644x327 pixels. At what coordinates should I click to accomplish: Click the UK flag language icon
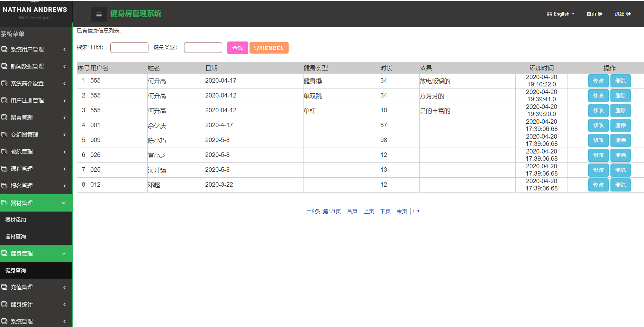(x=549, y=14)
